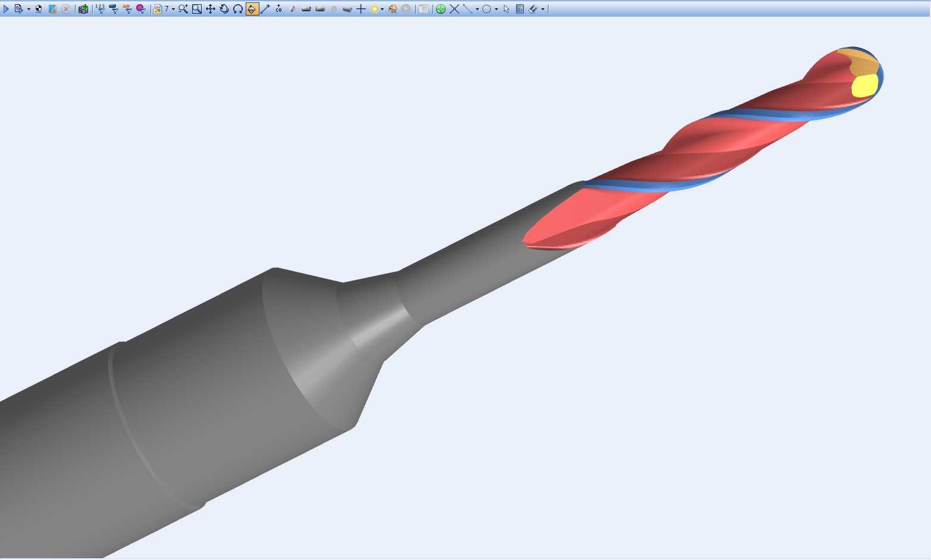931x560 pixels.
Task: Click the properties list window icon
Action: (424, 9)
